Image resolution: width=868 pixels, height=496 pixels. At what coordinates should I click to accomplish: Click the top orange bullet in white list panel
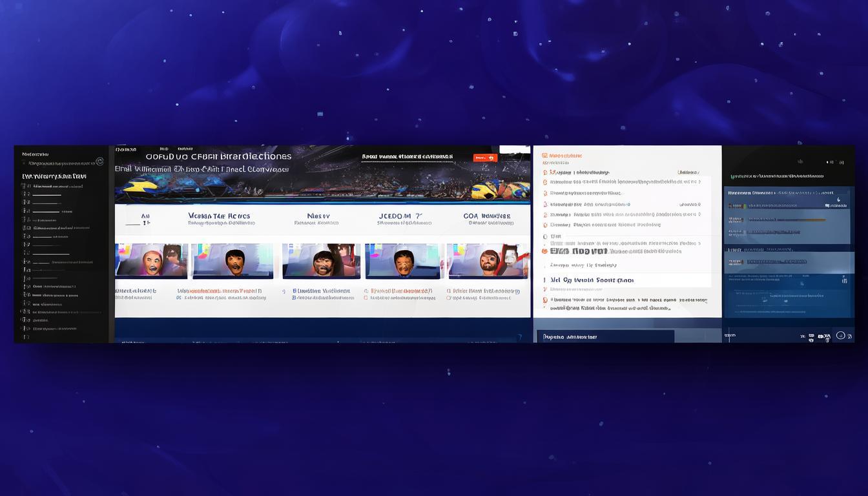click(x=544, y=172)
